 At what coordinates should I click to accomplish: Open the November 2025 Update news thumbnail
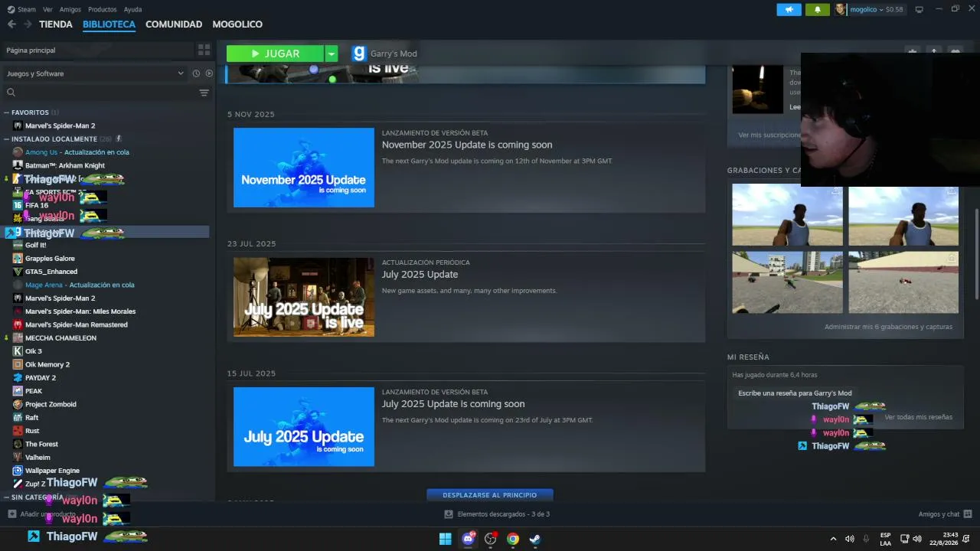tap(304, 168)
